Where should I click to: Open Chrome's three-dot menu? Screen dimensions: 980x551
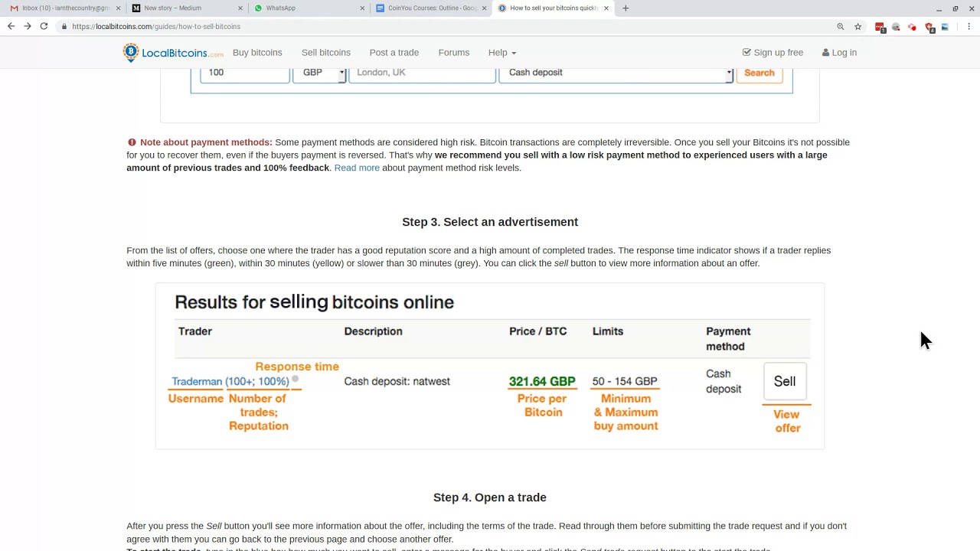tap(969, 26)
